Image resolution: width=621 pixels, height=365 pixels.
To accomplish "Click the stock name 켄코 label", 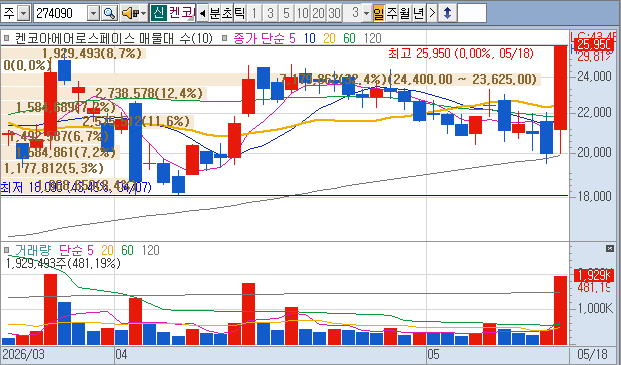I will click(181, 13).
